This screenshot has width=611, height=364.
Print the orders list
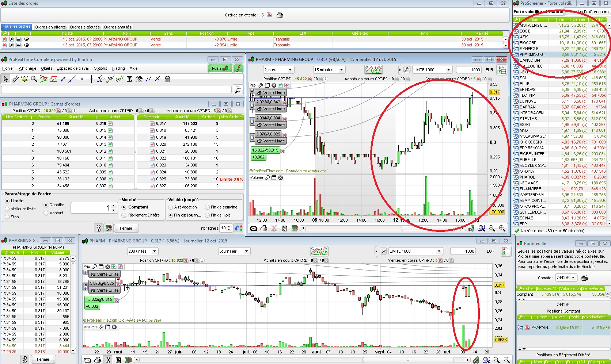(280, 15)
